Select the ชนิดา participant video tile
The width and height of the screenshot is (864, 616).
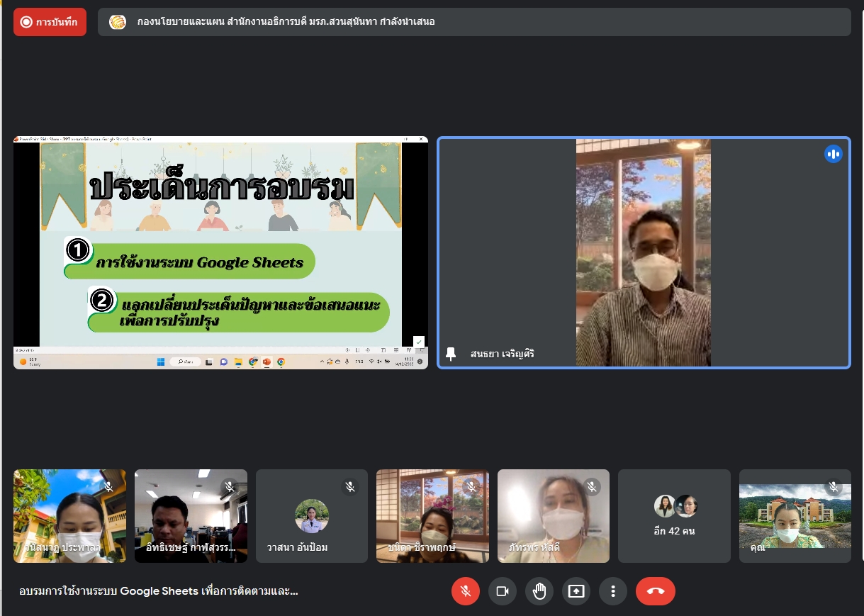[432, 515]
